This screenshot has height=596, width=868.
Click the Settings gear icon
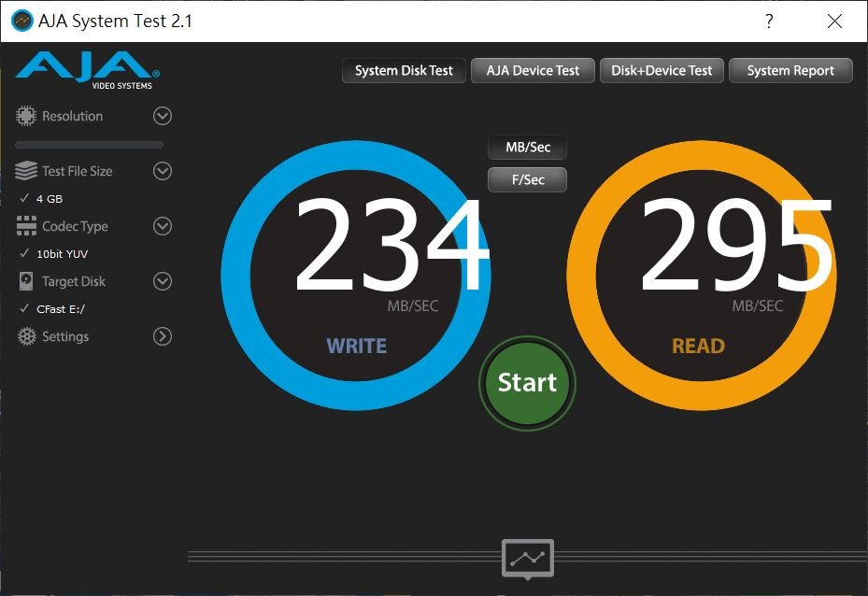pyautogui.click(x=26, y=336)
